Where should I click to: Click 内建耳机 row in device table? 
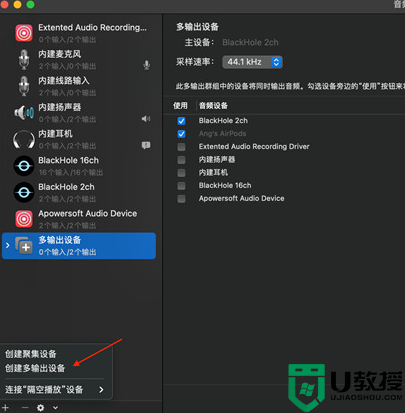(x=284, y=173)
